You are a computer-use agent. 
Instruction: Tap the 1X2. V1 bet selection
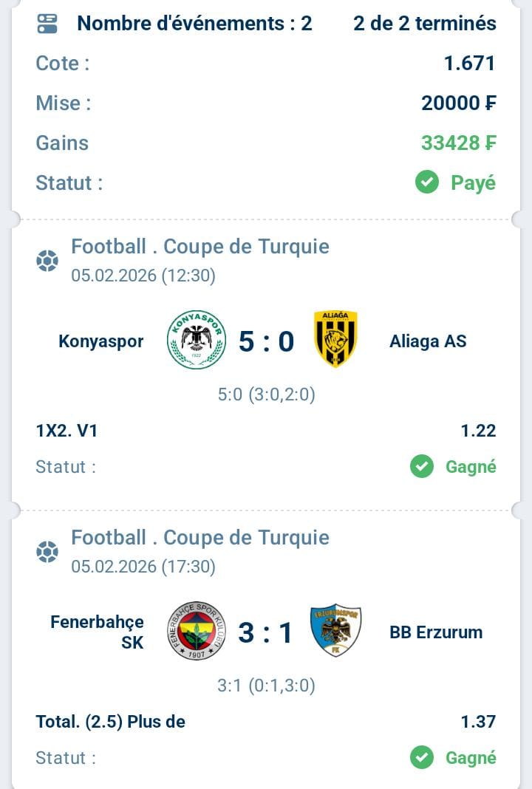[x=66, y=431]
